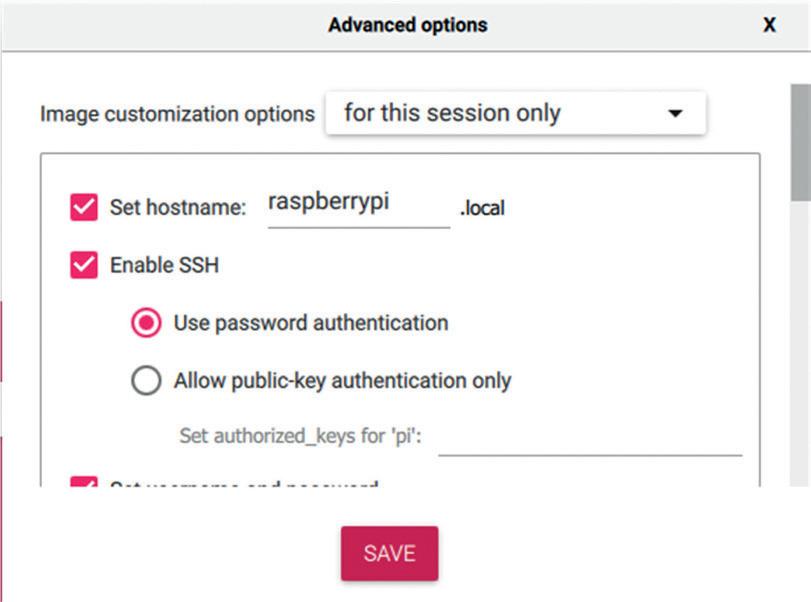Click the 'Enable SSH' label text

(164, 265)
